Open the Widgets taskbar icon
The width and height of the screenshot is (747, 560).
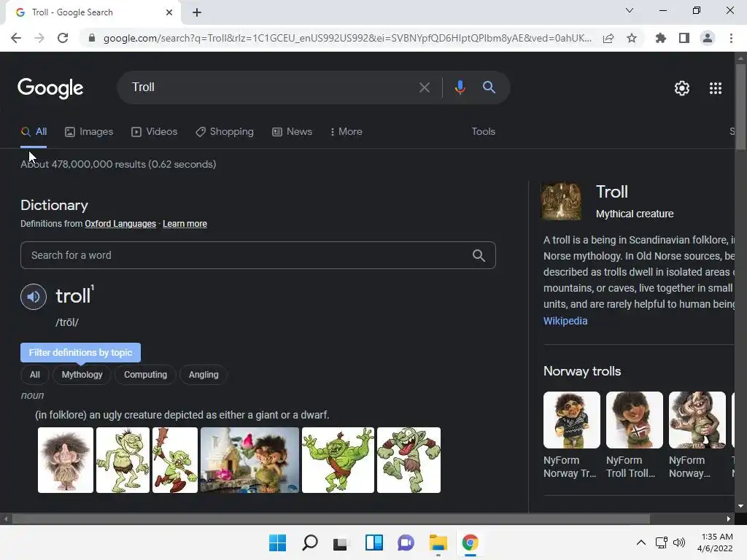374,542
